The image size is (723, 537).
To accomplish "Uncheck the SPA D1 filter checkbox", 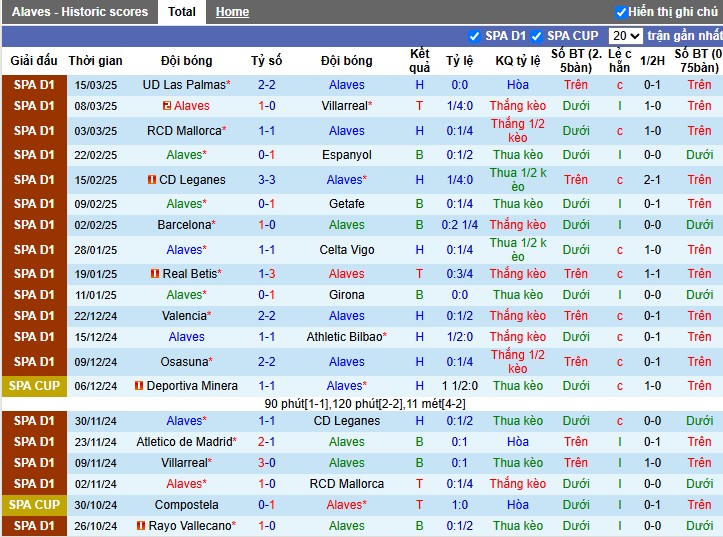I will pyautogui.click(x=474, y=36).
